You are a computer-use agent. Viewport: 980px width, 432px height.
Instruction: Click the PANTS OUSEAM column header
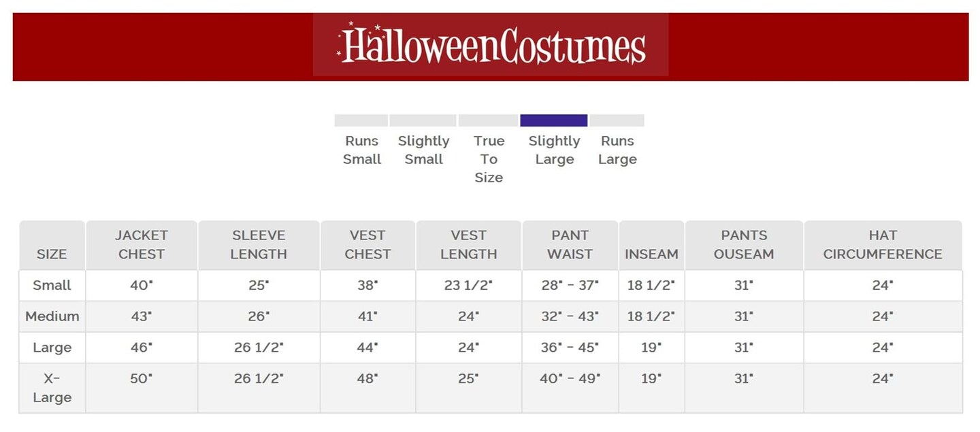[744, 245]
